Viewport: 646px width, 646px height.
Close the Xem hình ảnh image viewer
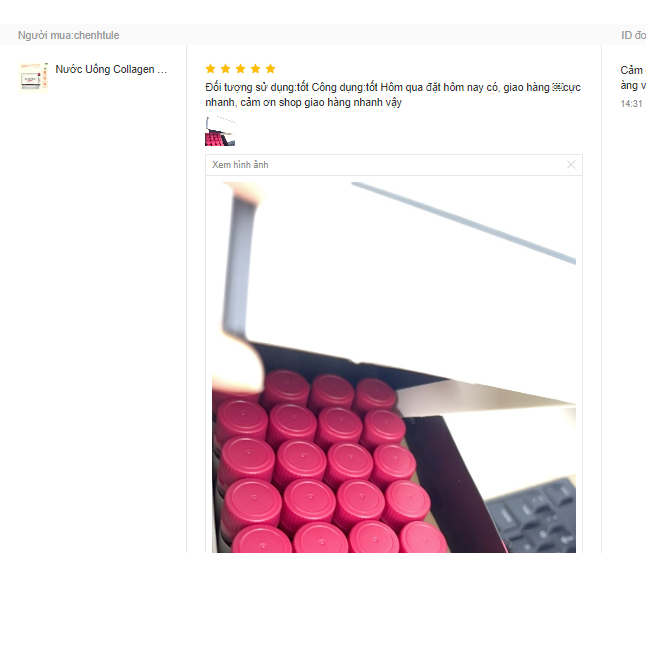click(x=571, y=165)
